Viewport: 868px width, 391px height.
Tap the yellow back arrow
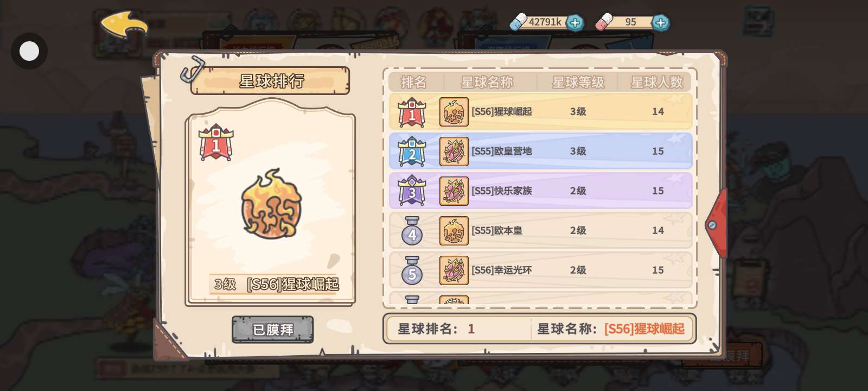click(x=124, y=25)
